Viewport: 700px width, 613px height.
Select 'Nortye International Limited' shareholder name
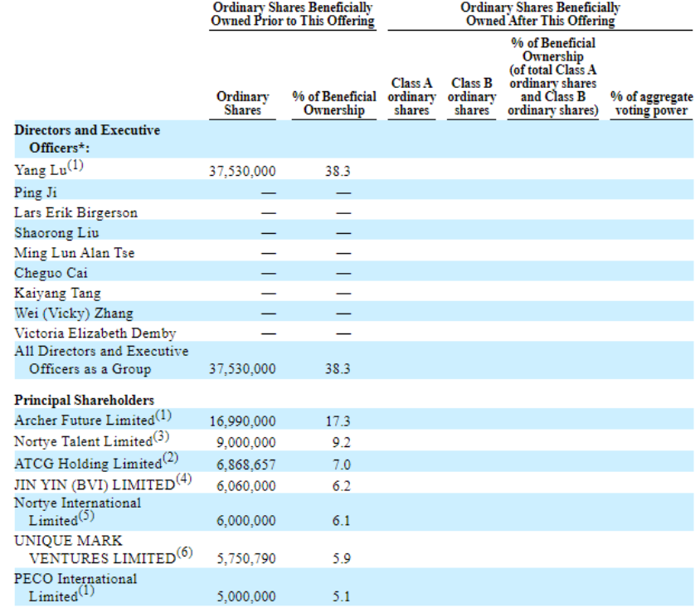tap(78, 512)
